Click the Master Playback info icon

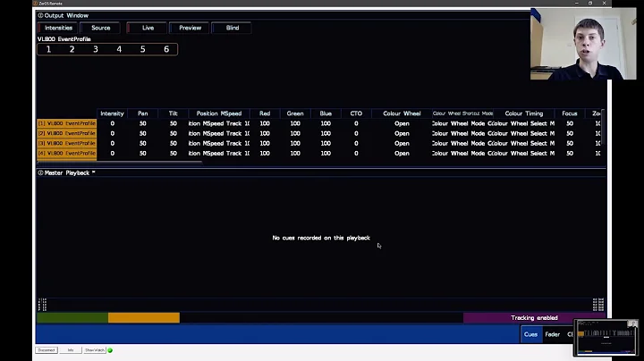pos(40,172)
